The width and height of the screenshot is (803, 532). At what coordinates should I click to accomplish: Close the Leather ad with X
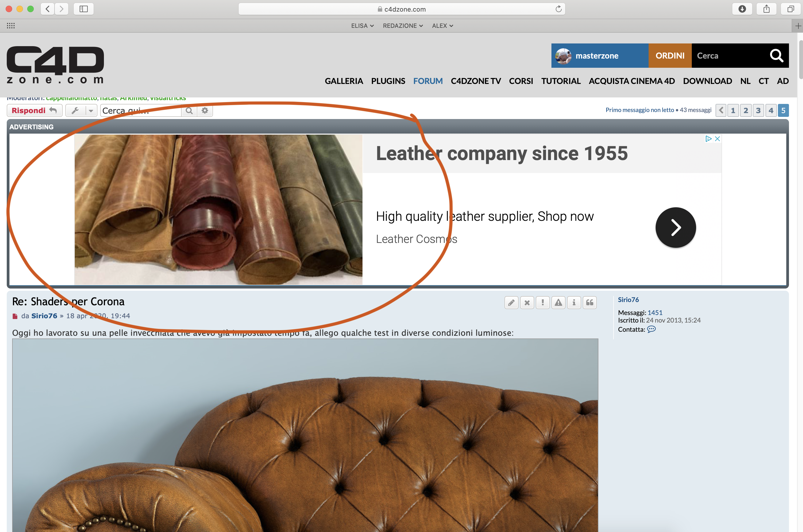(717, 139)
